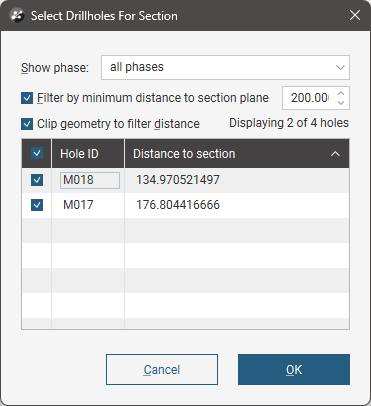This screenshot has width=371, height=406.
Task: Click the Cancel button
Action: tap(162, 369)
